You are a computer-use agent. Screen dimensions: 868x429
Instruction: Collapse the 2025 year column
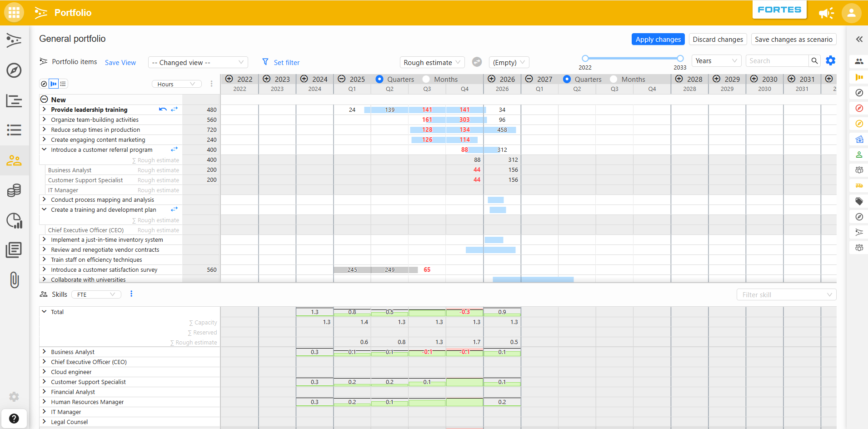click(342, 79)
